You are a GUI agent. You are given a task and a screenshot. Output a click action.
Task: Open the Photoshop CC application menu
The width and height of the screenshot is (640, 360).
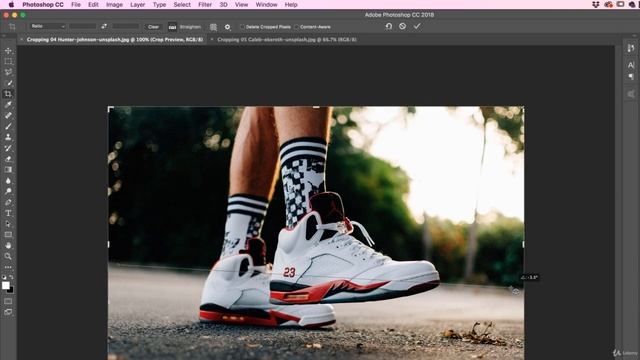pyautogui.click(x=43, y=4)
